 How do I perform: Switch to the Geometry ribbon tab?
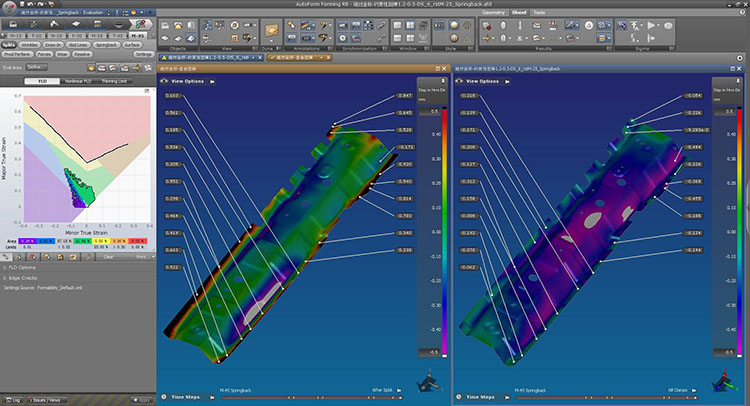point(493,12)
